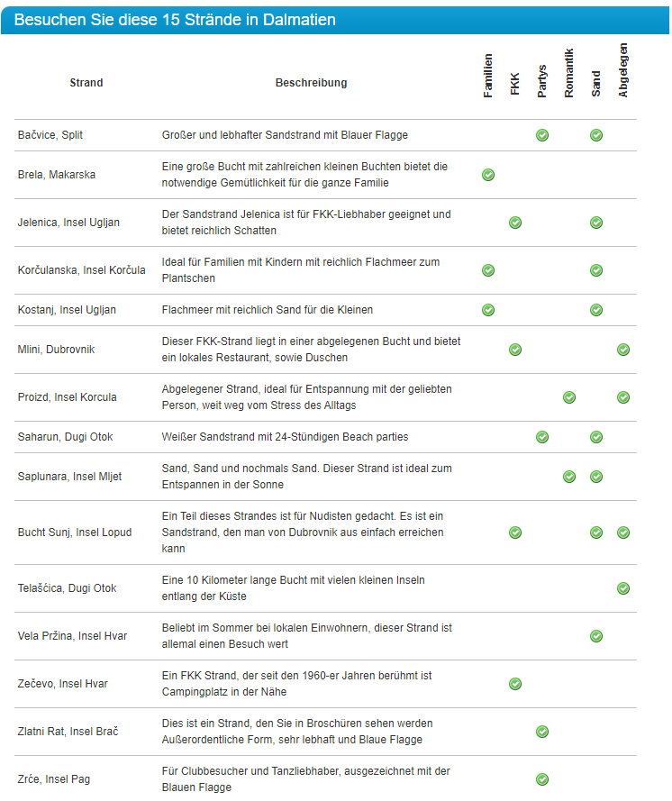Click the Strand column header

pos(86,83)
